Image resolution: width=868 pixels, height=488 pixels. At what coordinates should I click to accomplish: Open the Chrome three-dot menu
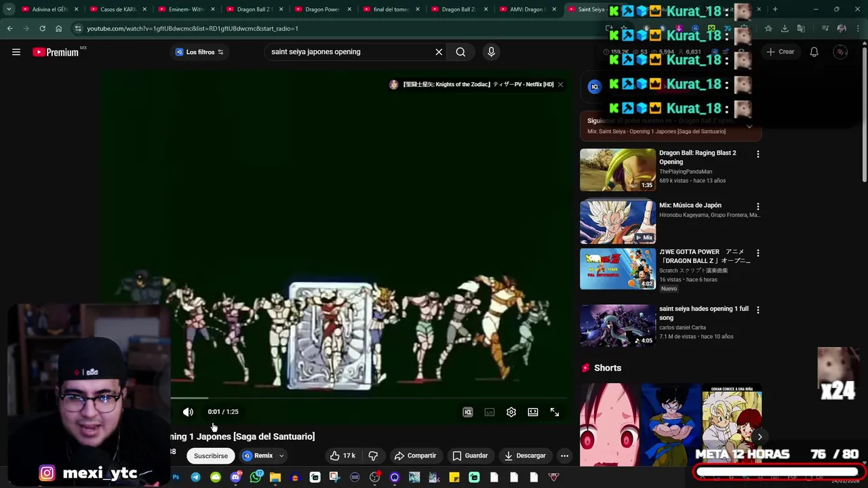coord(858,28)
